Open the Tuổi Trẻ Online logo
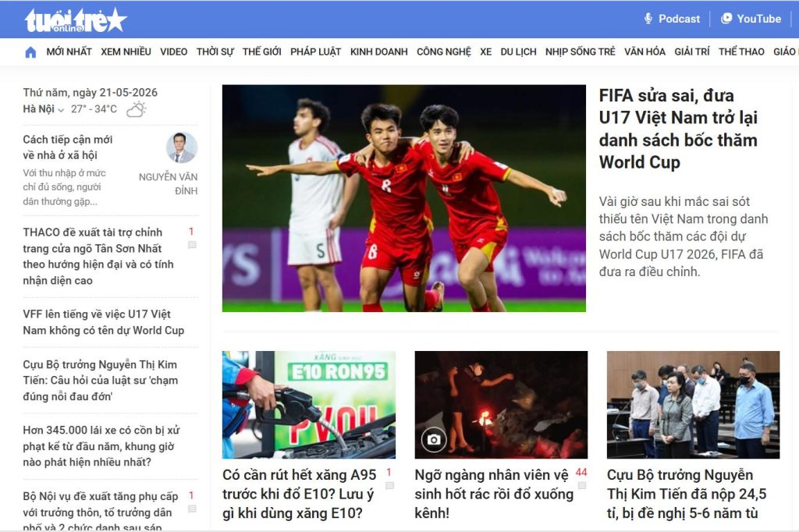 pyautogui.click(x=76, y=20)
